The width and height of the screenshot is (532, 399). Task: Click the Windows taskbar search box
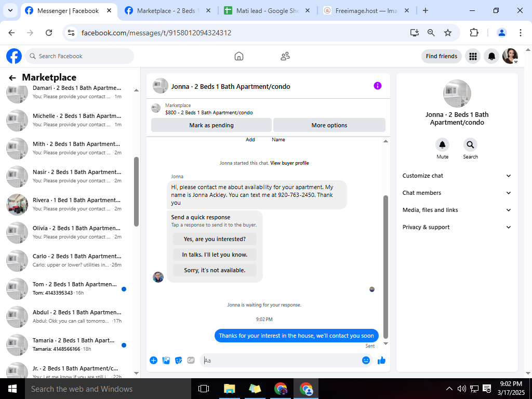108,389
